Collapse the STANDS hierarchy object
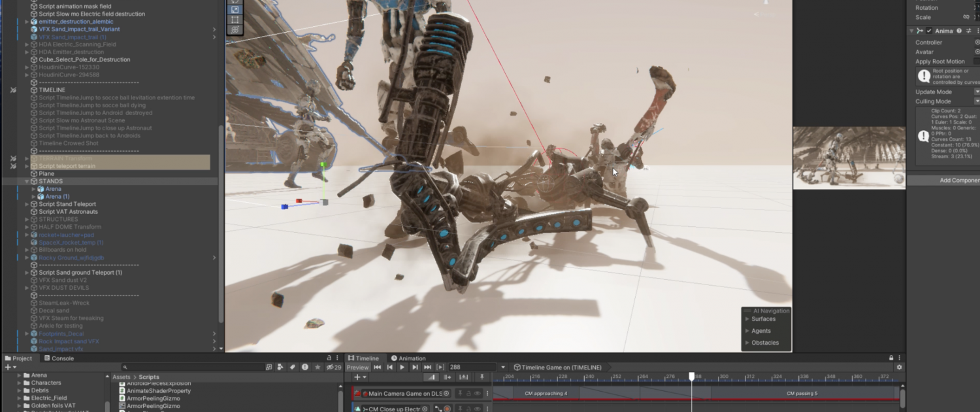The width and height of the screenshot is (980, 412). pos(27,181)
